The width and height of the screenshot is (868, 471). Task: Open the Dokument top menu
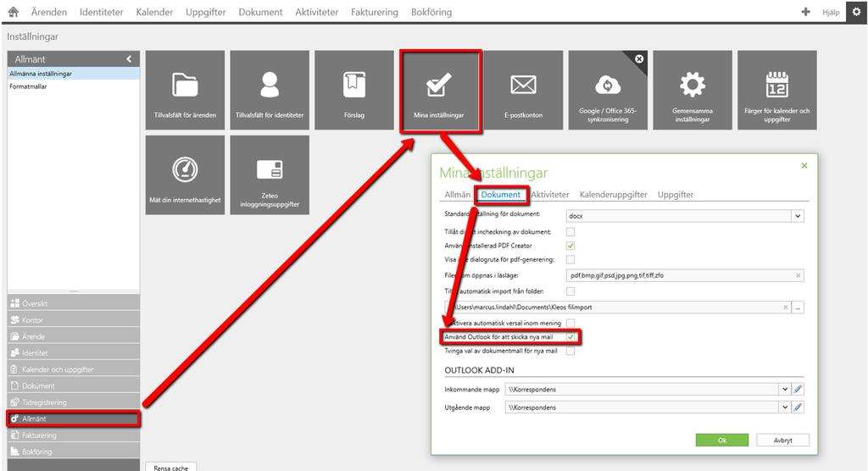point(260,12)
